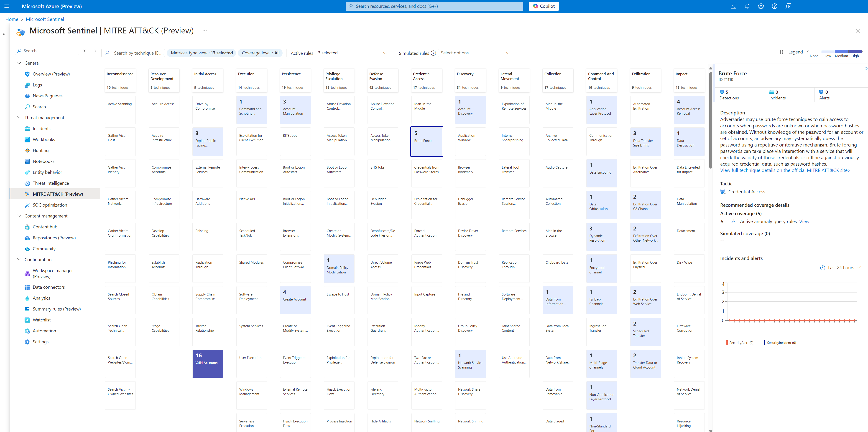The height and width of the screenshot is (432, 868).
Task: Click the Brute Force technique cell
Action: tap(426, 141)
